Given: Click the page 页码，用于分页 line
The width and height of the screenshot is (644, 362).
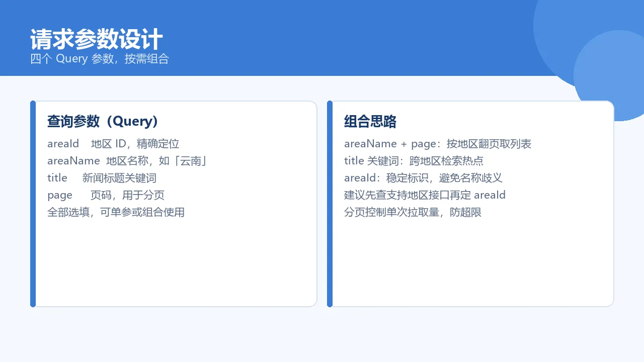Looking at the screenshot, I should point(106,195).
